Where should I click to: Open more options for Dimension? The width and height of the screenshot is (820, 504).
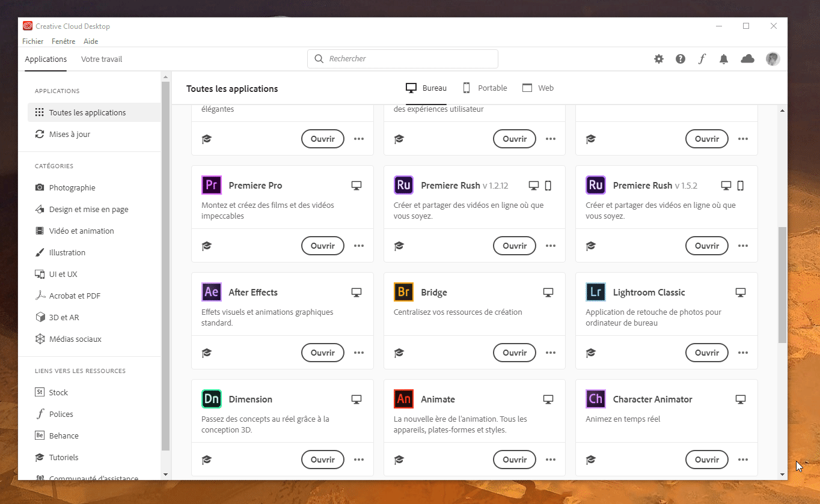[x=359, y=460]
